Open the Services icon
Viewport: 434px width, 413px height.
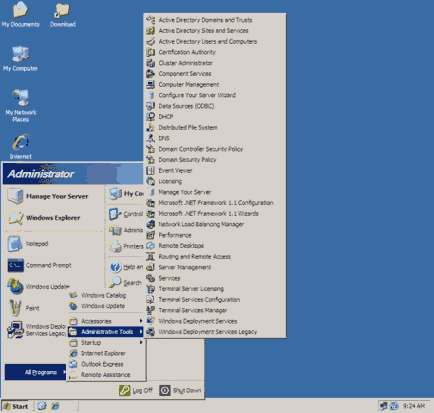(151, 278)
